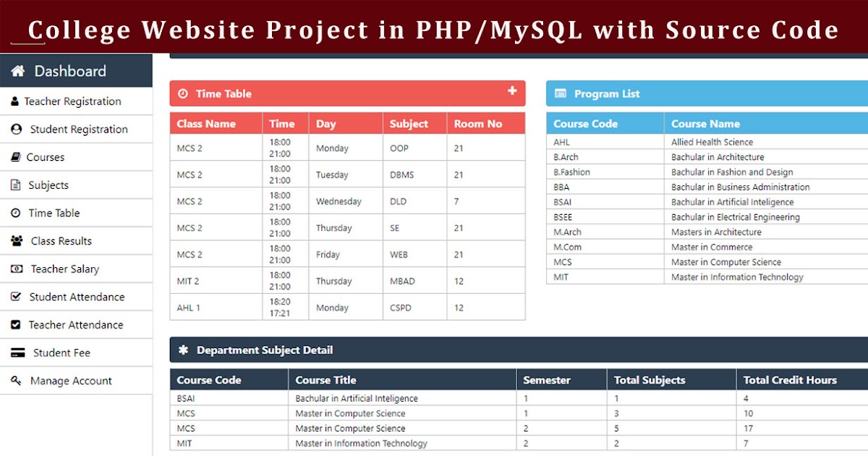
Task: Click the Courses book icon
Action: [x=15, y=157]
